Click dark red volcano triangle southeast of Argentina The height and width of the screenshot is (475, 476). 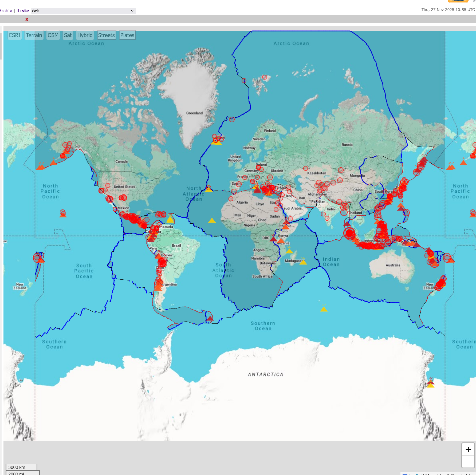click(x=210, y=318)
